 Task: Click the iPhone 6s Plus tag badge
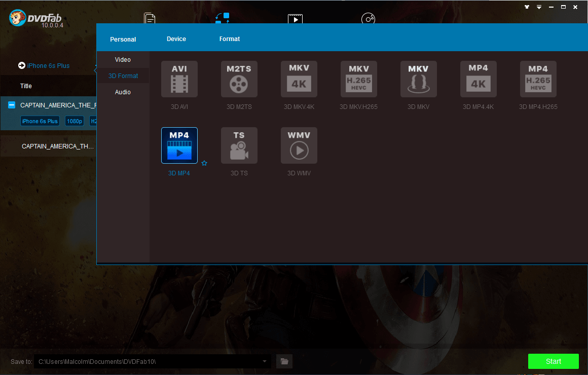tap(40, 121)
